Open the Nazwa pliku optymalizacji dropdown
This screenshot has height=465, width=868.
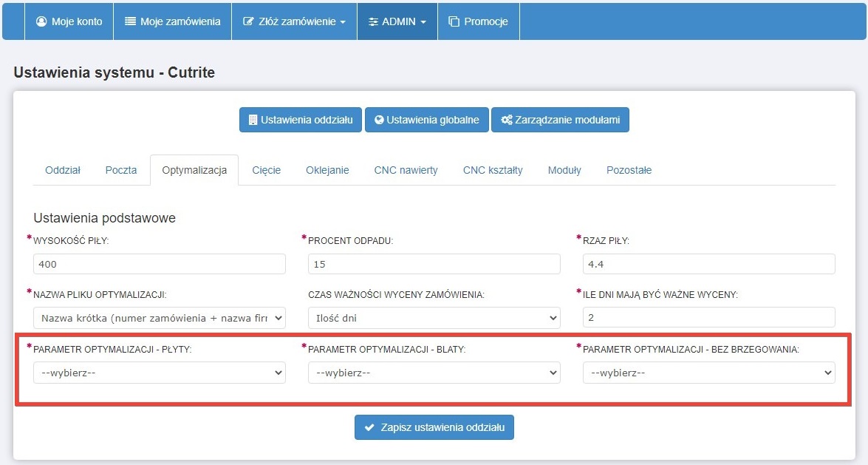pos(159,318)
